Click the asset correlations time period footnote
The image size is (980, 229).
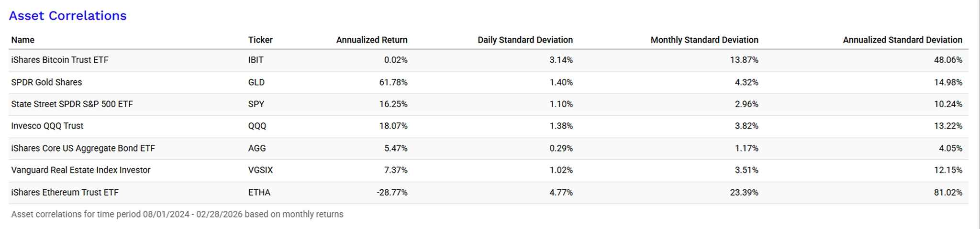pyautogui.click(x=177, y=214)
